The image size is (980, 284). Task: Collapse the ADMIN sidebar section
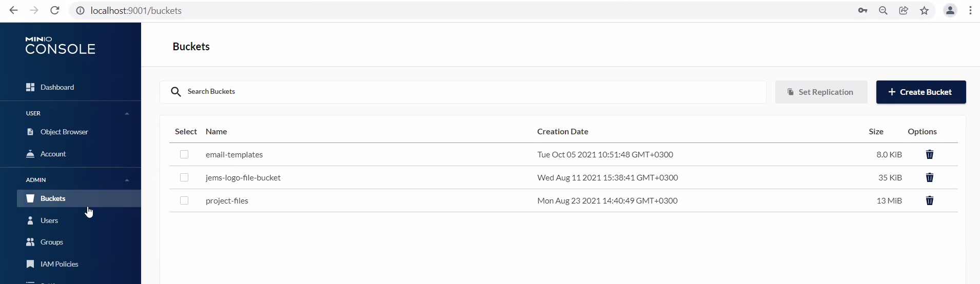[x=127, y=180]
